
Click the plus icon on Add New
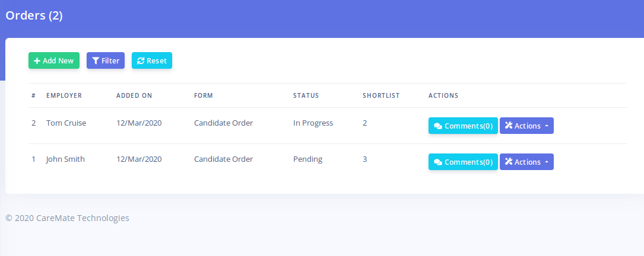[x=37, y=61]
